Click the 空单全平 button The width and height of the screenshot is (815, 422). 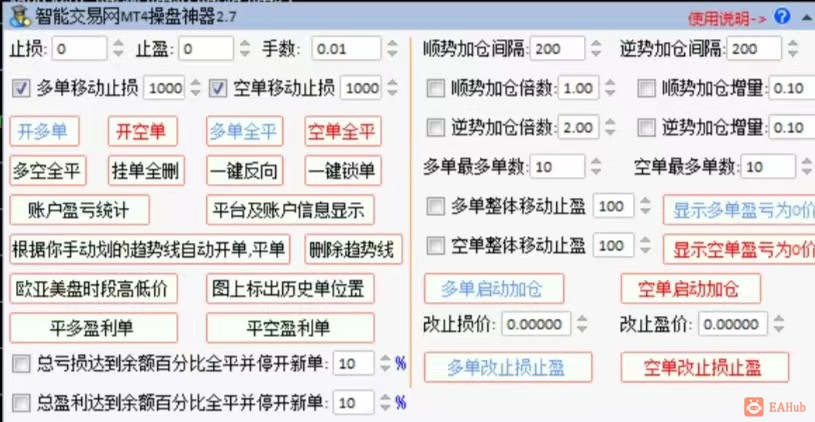click(343, 131)
